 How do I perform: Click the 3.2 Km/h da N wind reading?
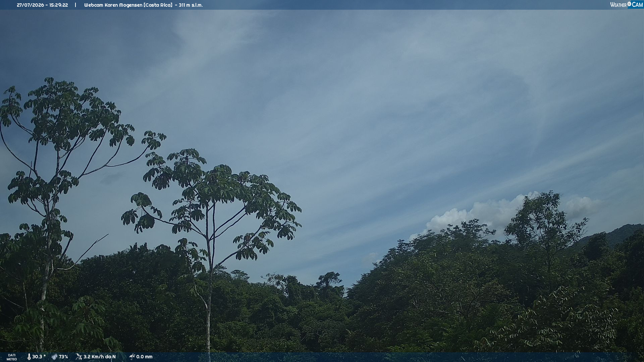(x=100, y=357)
